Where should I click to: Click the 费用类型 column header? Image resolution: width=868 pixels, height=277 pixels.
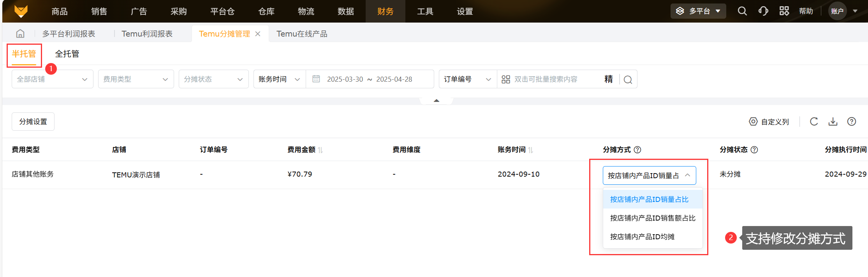point(26,150)
